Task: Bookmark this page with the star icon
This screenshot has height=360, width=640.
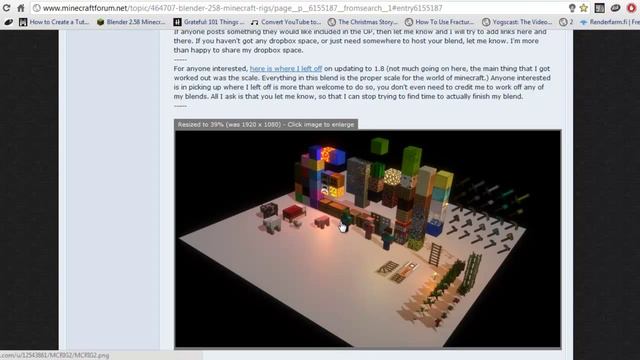Action: point(584,8)
